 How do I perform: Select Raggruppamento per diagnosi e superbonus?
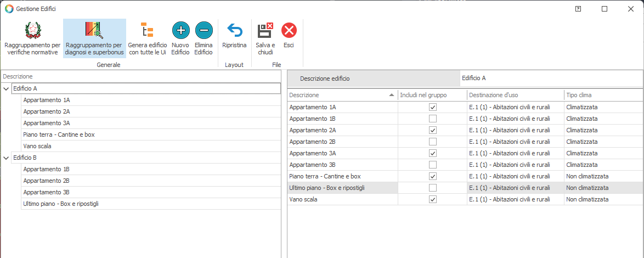point(94,30)
